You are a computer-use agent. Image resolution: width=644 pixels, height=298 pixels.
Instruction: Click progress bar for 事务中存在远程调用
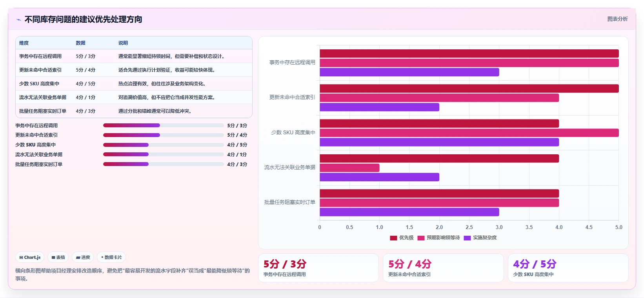163,125
